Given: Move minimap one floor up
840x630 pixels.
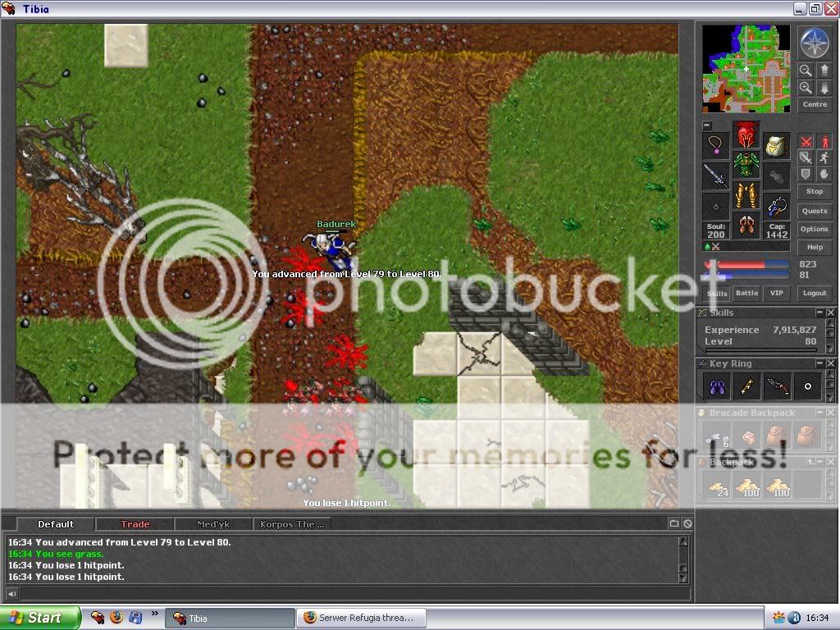Looking at the screenshot, I should (824, 71).
